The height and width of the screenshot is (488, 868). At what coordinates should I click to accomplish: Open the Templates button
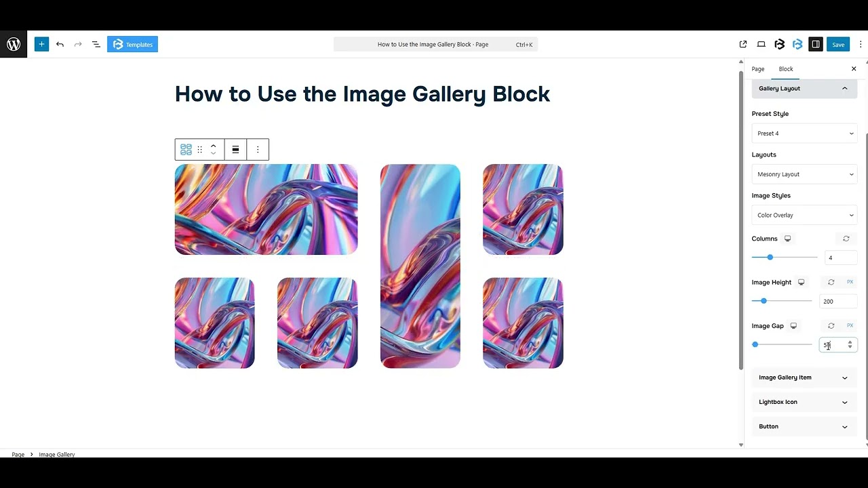tap(132, 44)
